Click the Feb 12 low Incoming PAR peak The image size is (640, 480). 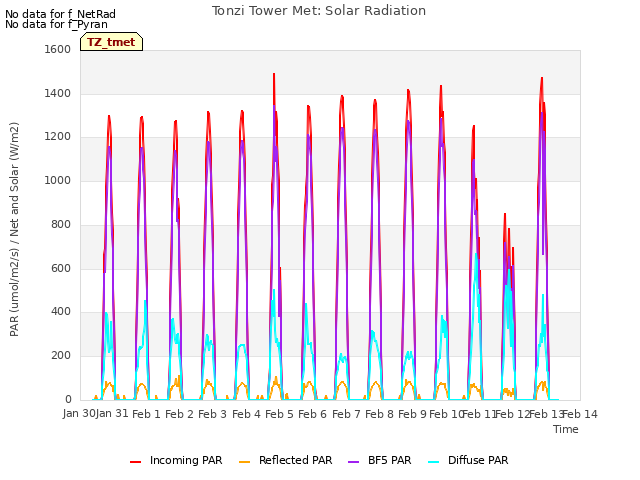(x=505, y=216)
